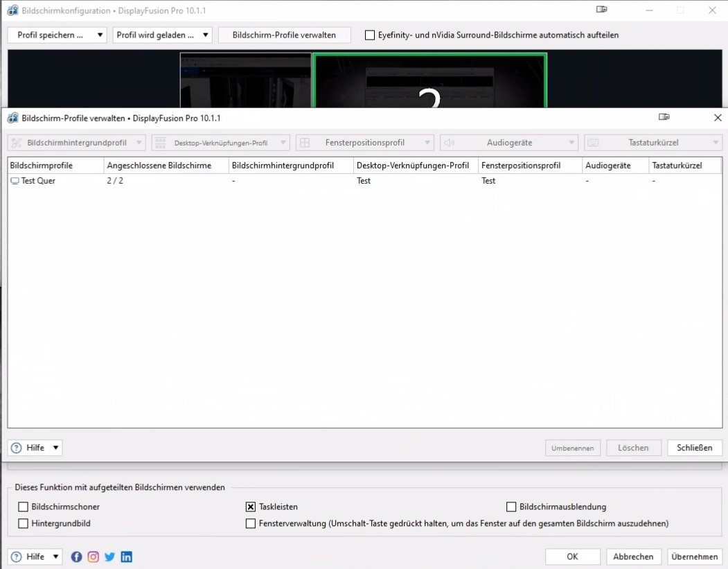Open the Bildschirmhintergrundprofil dropdown button

(77, 143)
